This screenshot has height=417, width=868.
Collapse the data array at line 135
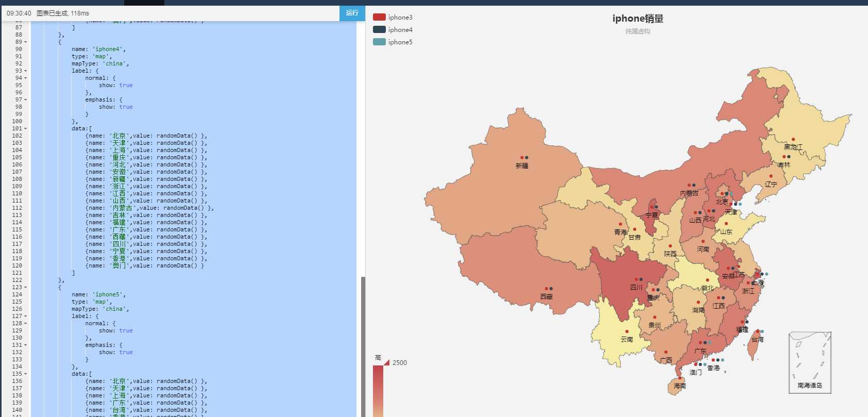click(26, 374)
